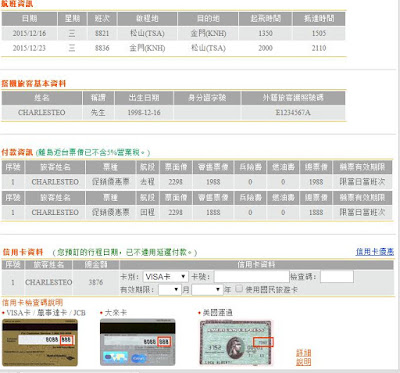Screen dimensions: 400x373
Task: Click the 目的地 column header
Action: [x=208, y=19]
